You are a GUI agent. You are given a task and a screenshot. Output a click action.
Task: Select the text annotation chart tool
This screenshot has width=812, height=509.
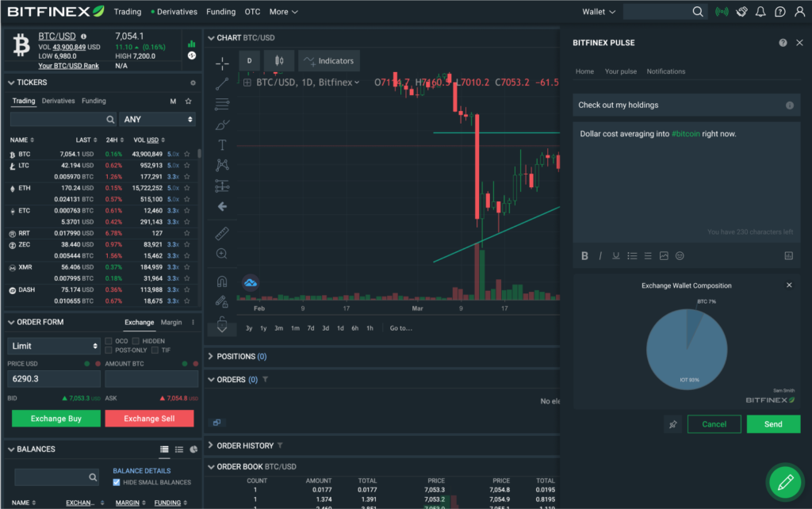pos(222,145)
